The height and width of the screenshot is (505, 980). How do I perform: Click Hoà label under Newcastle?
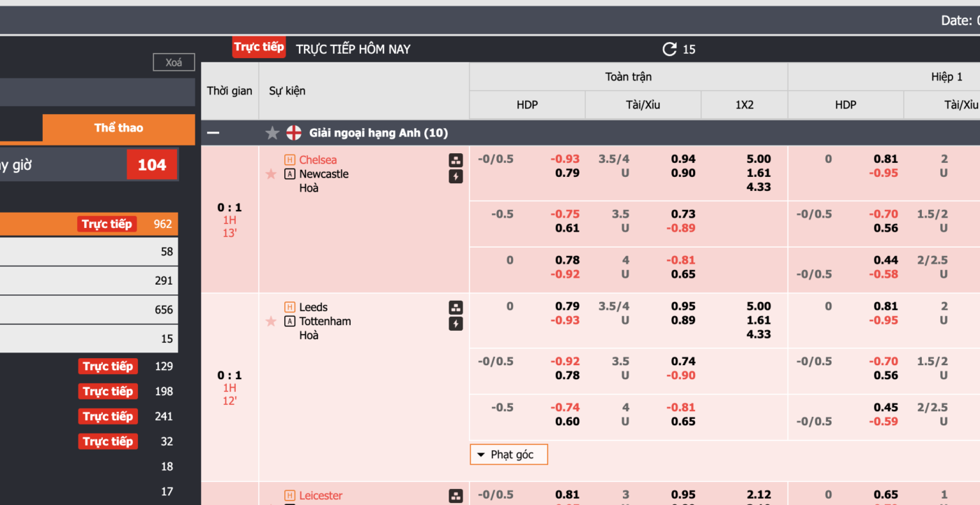309,188
